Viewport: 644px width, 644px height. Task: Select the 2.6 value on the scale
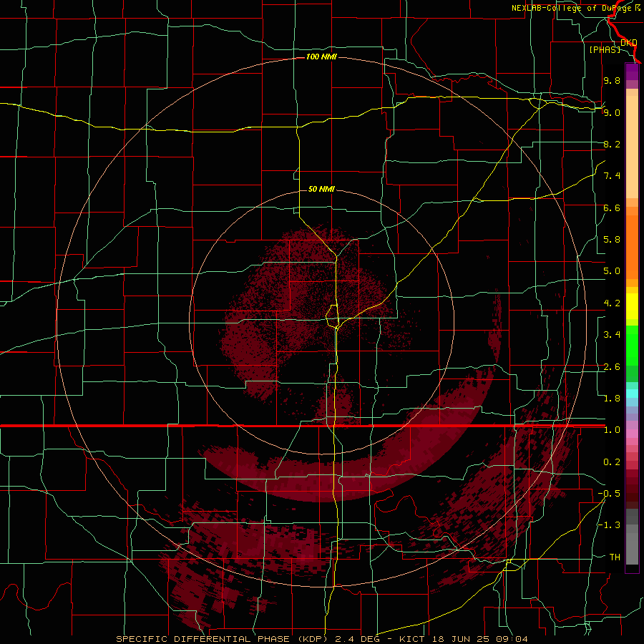(x=612, y=367)
